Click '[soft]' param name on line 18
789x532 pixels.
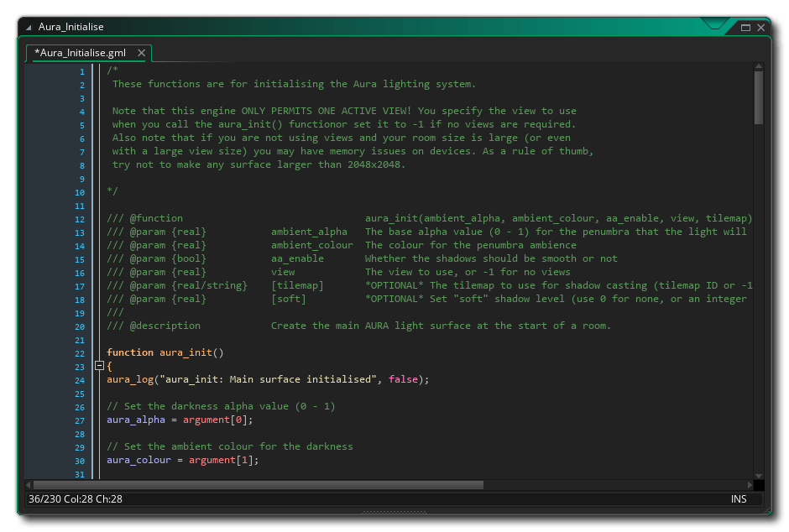tap(289, 299)
